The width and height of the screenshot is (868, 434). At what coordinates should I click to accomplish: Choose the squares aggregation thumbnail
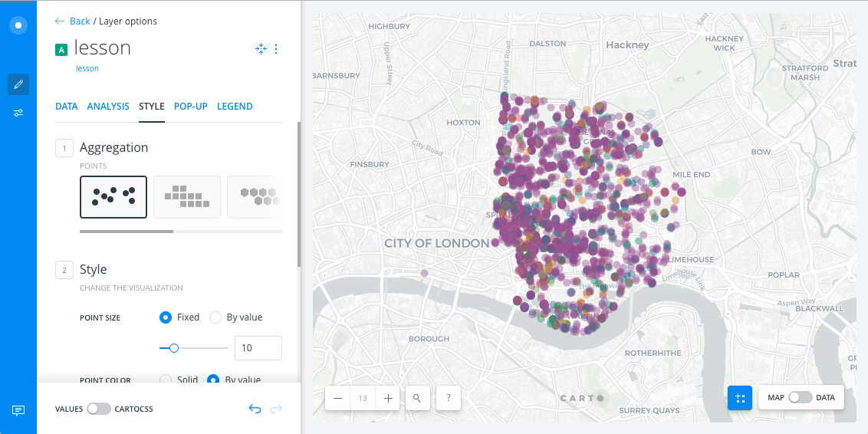coord(187,197)
